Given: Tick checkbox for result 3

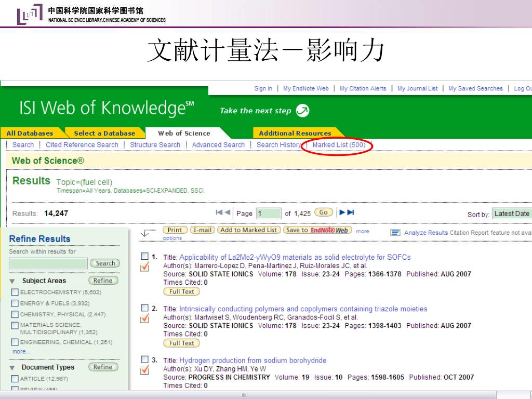Looking at the screenshot, I should 144,360.
